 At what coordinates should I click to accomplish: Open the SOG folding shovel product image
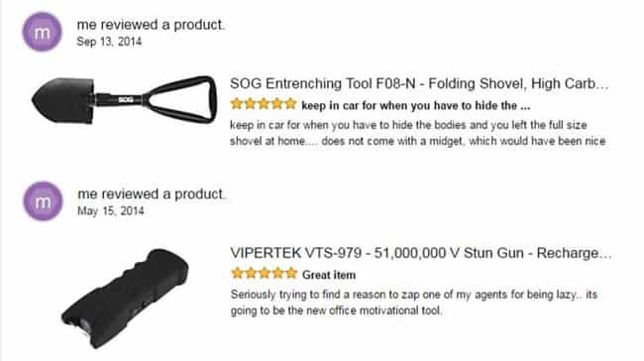124,100
